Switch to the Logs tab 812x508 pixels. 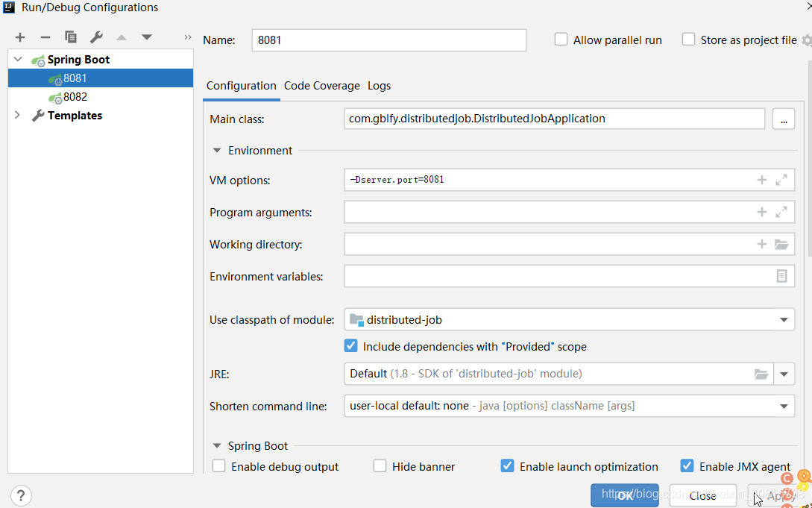pos(379,86)
